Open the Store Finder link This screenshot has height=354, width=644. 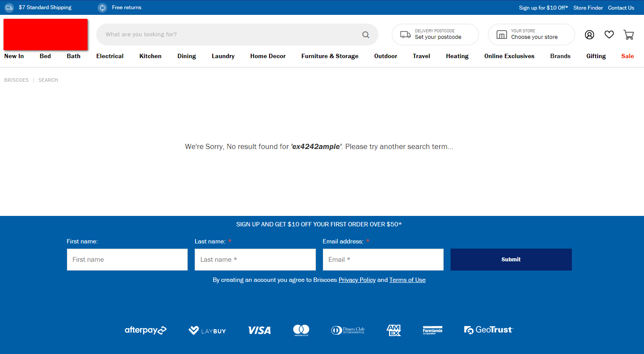pos(588,7)
